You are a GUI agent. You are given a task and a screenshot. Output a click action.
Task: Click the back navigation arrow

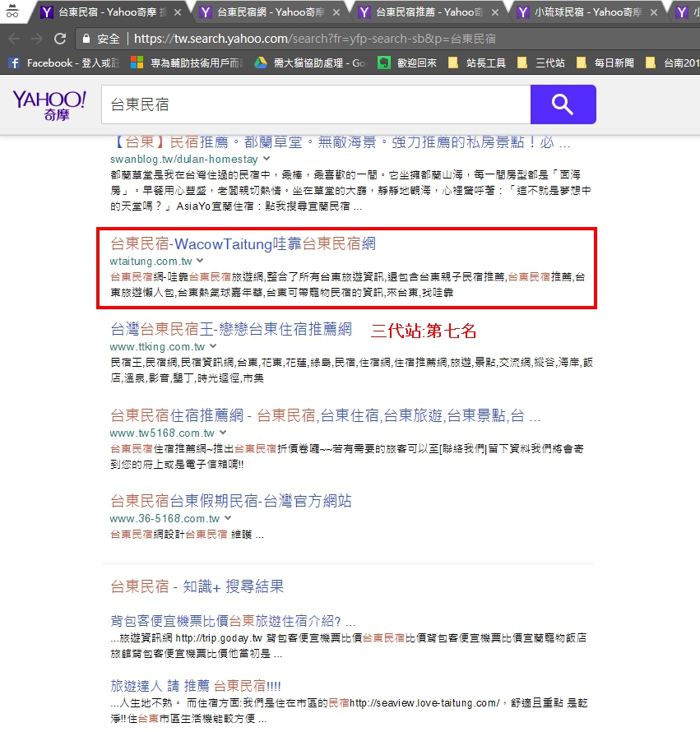click(14, 39)
